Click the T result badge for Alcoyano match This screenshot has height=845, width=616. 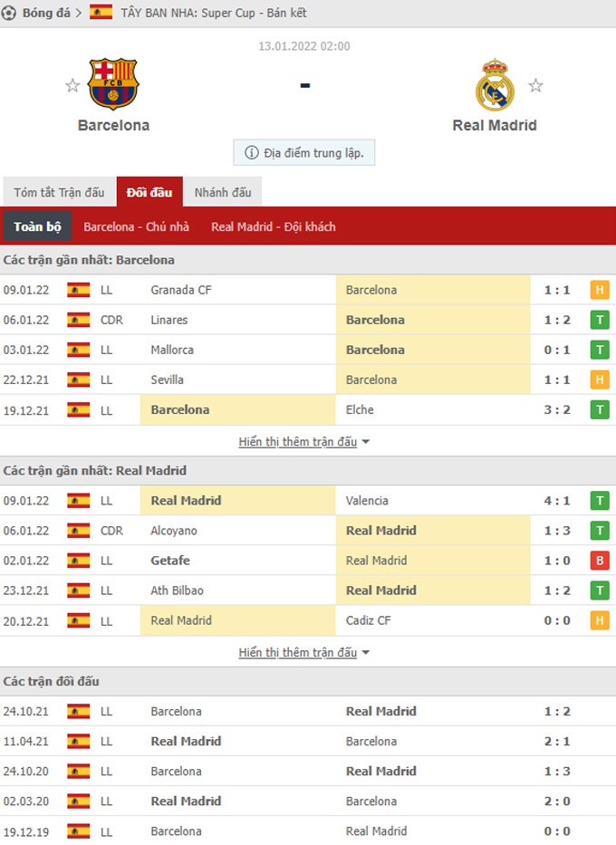point(600,531)
